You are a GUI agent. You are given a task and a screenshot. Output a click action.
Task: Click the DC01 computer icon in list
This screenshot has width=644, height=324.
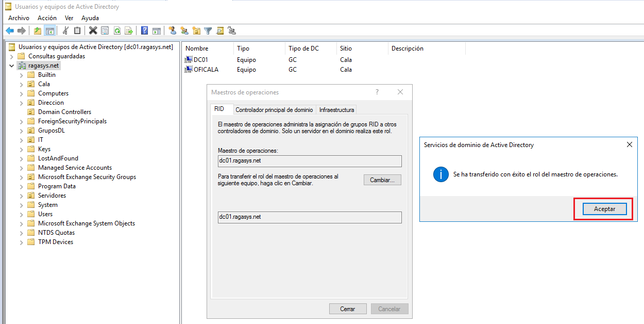(189, 60)
